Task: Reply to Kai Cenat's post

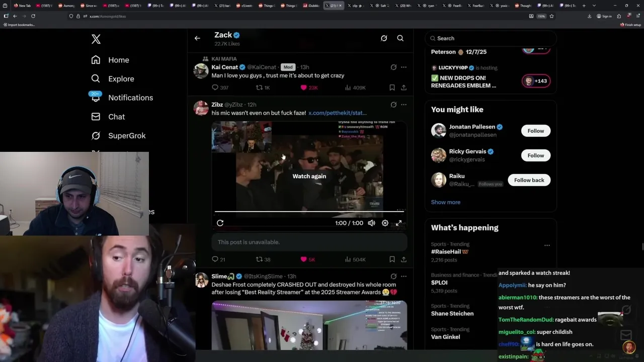Action: point(220,87)
